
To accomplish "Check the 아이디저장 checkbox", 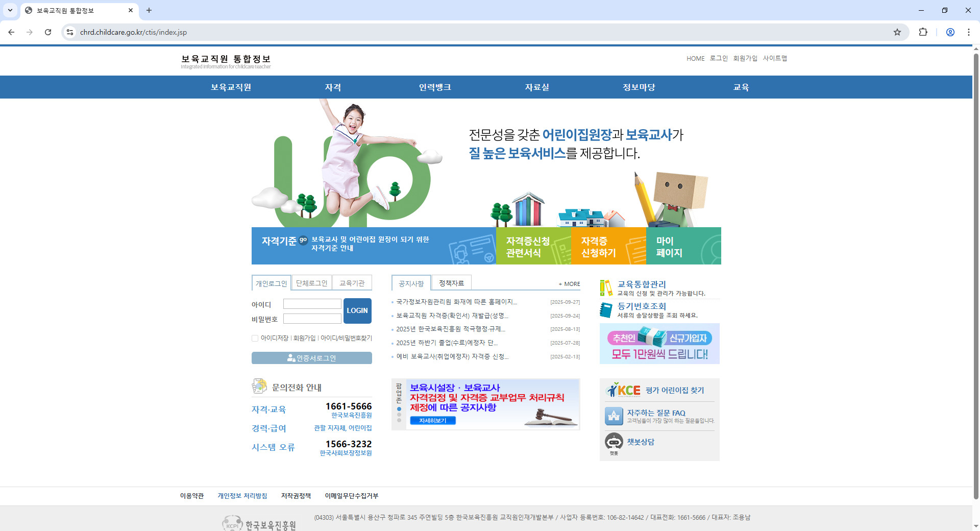I will (255, 338).
